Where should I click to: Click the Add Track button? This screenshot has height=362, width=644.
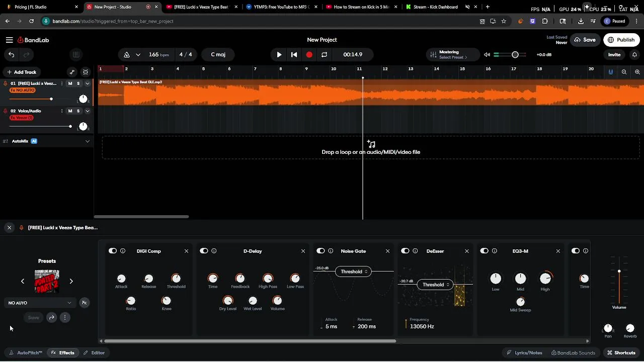pyautogui.click(x=21, y=72)
